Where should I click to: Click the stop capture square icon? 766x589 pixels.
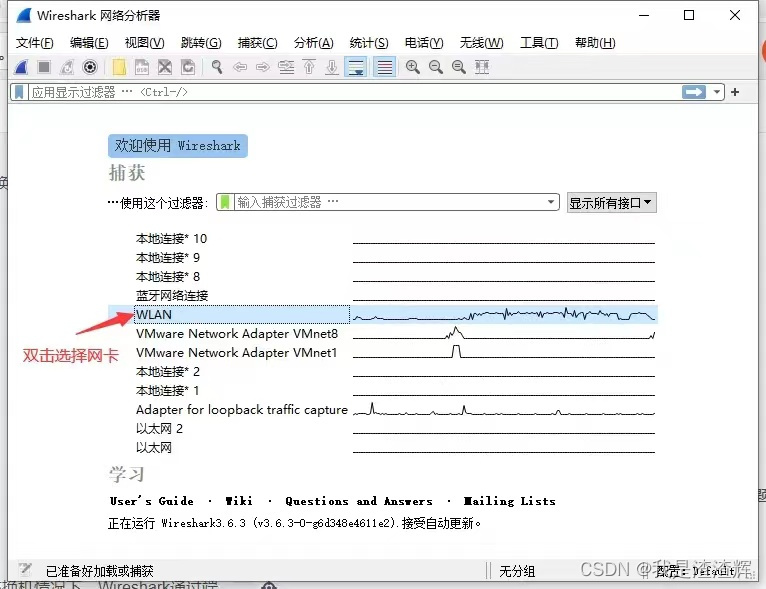coord(44,67)
